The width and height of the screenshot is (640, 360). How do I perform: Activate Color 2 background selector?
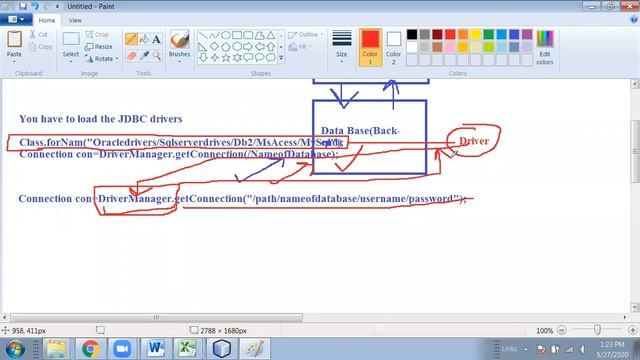393,47
